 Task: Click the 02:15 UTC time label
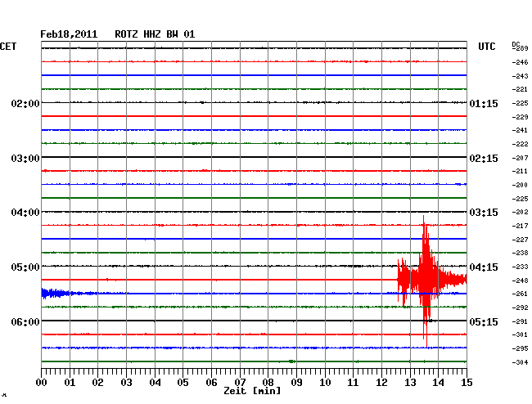coord(484,159)
